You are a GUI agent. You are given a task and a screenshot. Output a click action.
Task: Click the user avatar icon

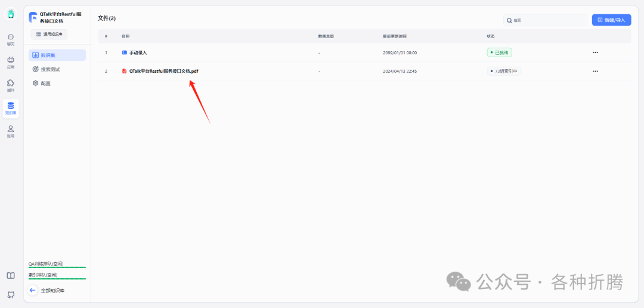[x=11, y=14]
